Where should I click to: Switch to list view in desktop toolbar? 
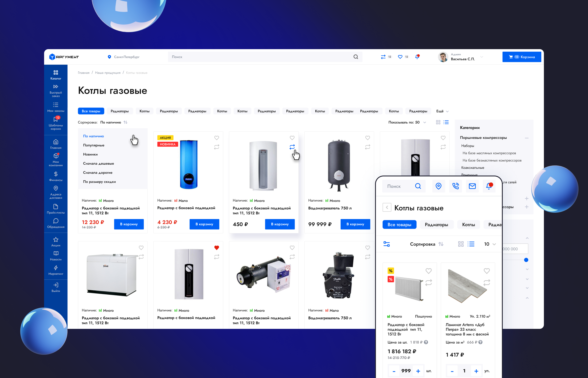pyautogui.click(x=446, y=122)
